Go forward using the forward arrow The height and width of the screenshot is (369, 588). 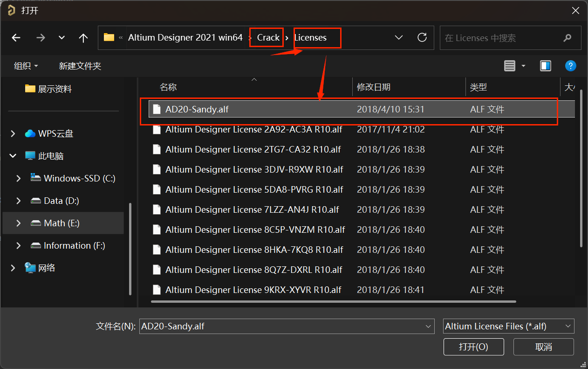pos(41,38)
